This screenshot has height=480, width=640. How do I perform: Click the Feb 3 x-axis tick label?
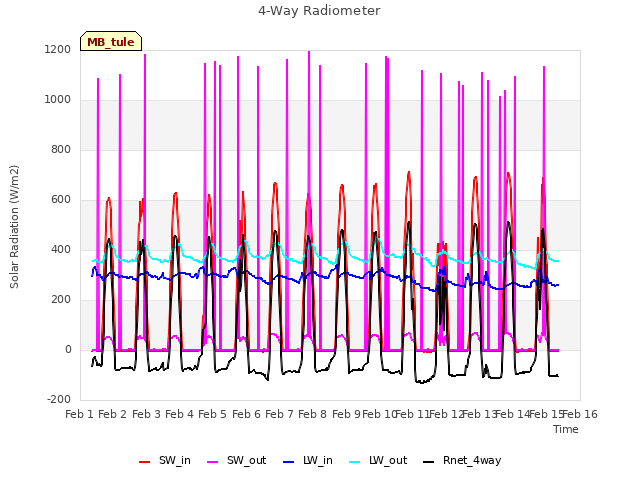point(146,414)
